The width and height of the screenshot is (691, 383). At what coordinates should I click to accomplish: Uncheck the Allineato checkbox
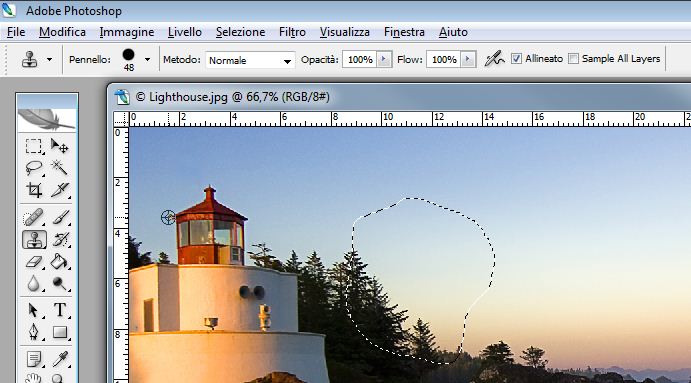pos(516,59)
